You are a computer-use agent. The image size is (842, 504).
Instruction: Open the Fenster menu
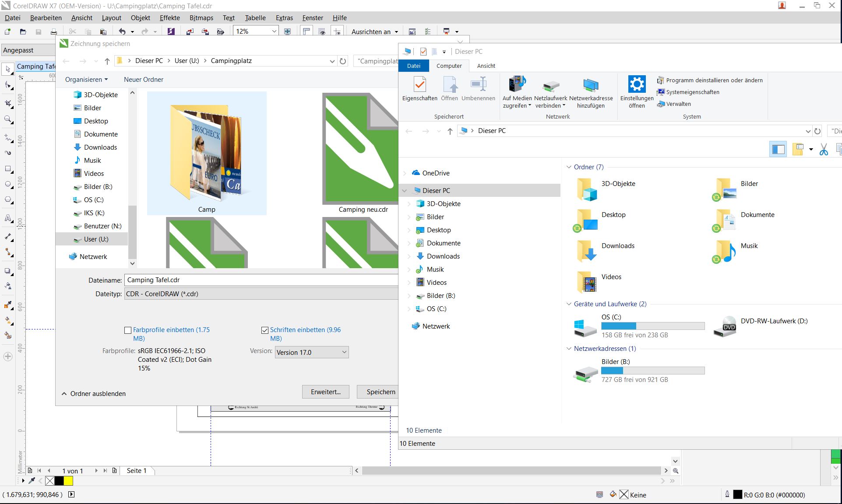pos(313,18)
